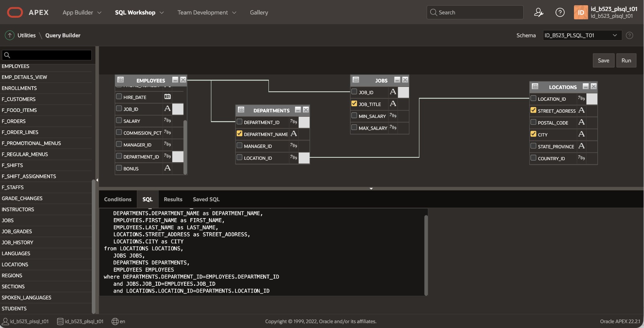Screen dimensions: 644x328
Task: Check the MAX_SALARY column checkbox
Action: pyautogui.click(x=354, y=128)
